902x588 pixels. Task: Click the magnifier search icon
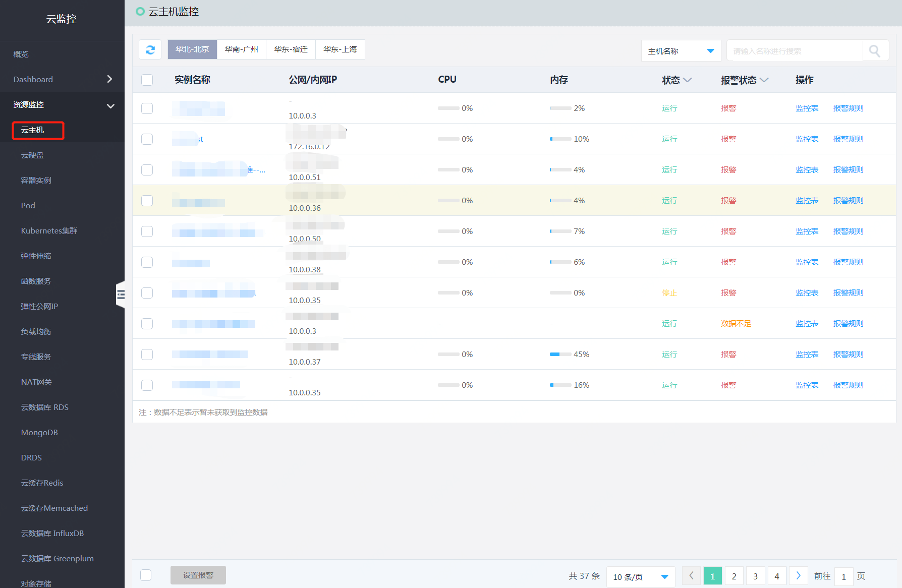pyautogui.click(x=875, y=51)
